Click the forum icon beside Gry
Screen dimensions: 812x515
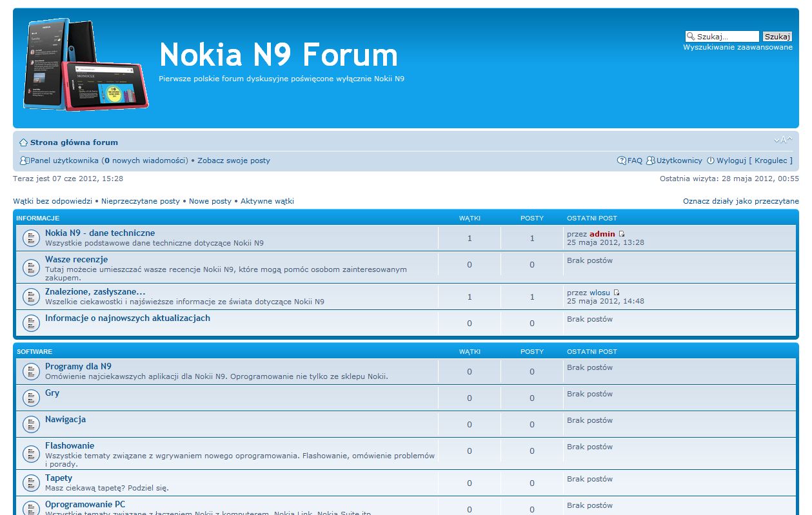coord(31,398)
